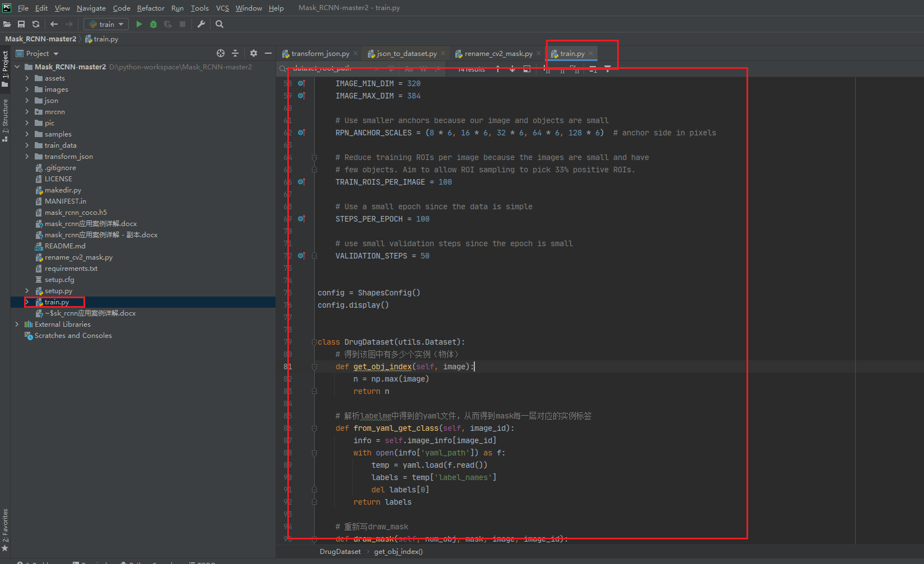Collapse the Mask_RCNN-master2 root node
The height and width of the screenshot is (564, 924).
click(x=17, y=67)
